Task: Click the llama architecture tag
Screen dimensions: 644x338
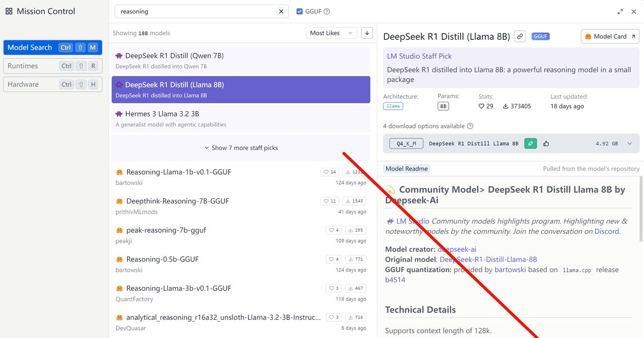Action: click(393, 106)
